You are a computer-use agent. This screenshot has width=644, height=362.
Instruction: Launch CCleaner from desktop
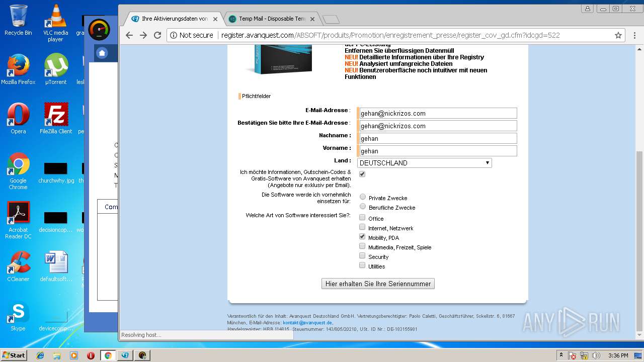[x=18, y=266]
